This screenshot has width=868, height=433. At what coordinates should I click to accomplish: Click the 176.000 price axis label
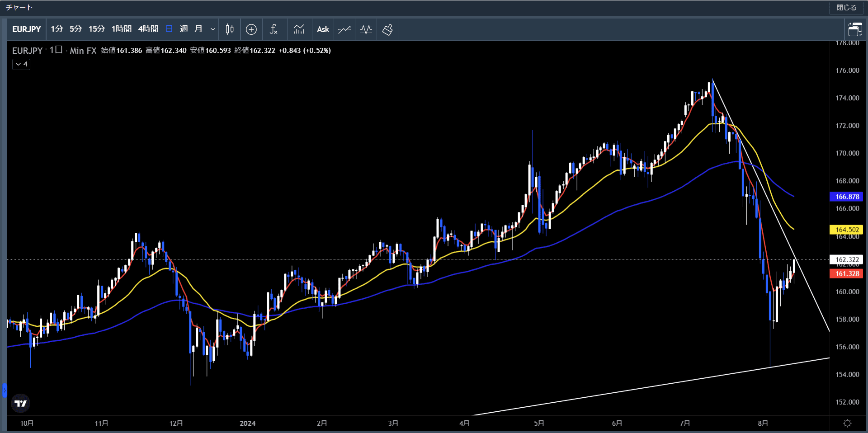tap(847, 71)
